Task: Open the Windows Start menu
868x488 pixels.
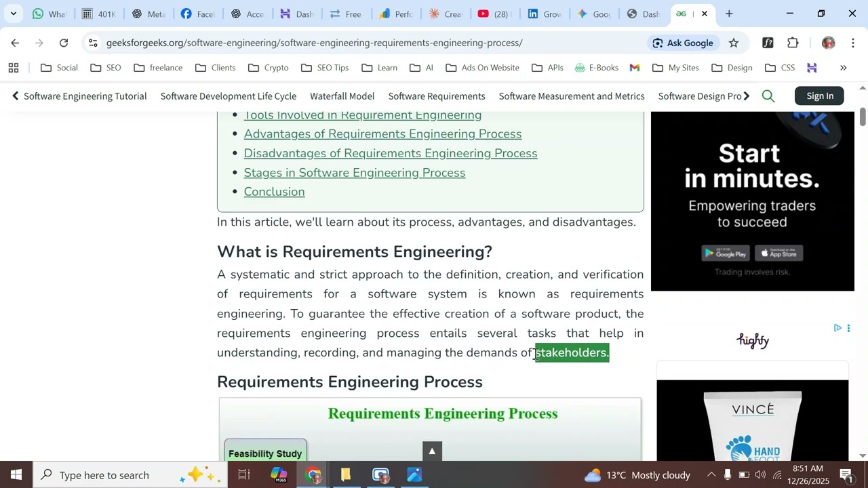Action: coord(16,475)
